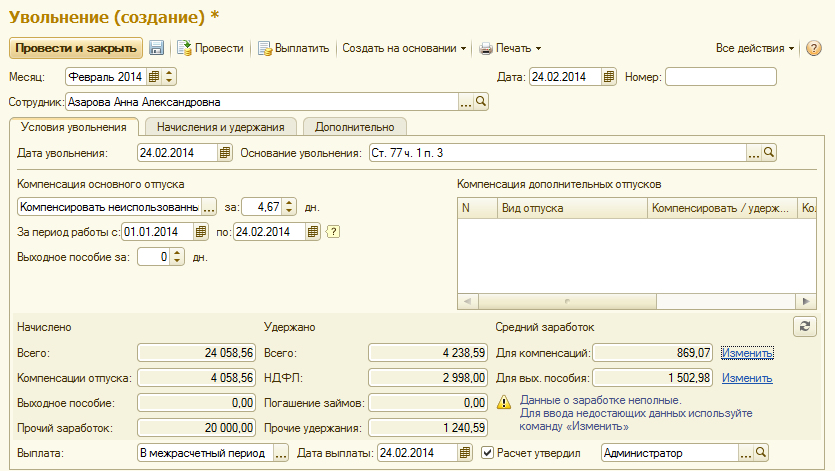Open the Дополнительно tab
This screenshot has width=835, height=471.
(x=356, y=127)
